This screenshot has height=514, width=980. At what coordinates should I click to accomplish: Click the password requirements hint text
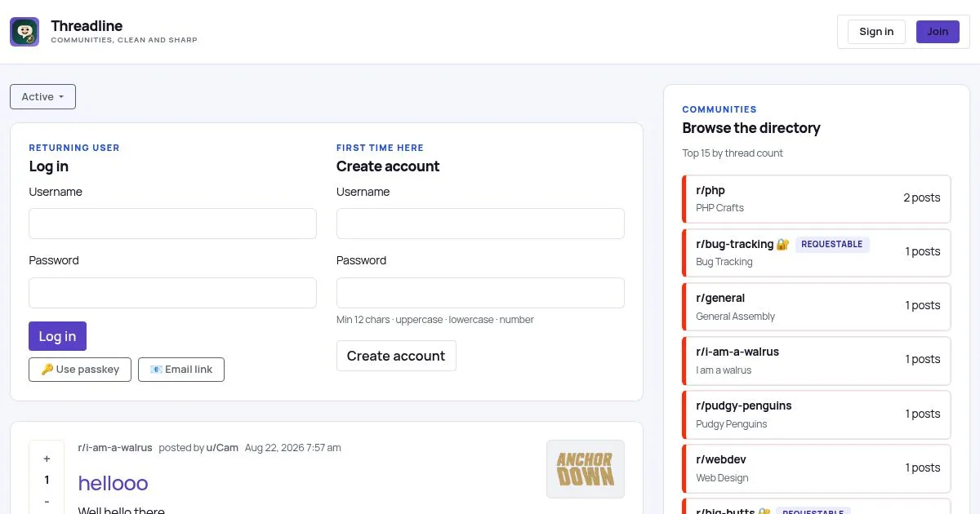click(x=435, y=320)
